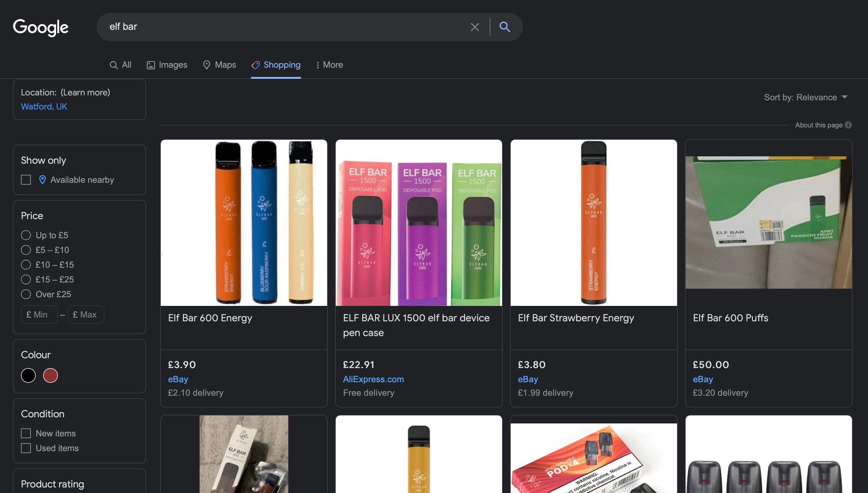Open the yellow Elf Bar device image
The image size is (868, 493).
tap(419, 455)
